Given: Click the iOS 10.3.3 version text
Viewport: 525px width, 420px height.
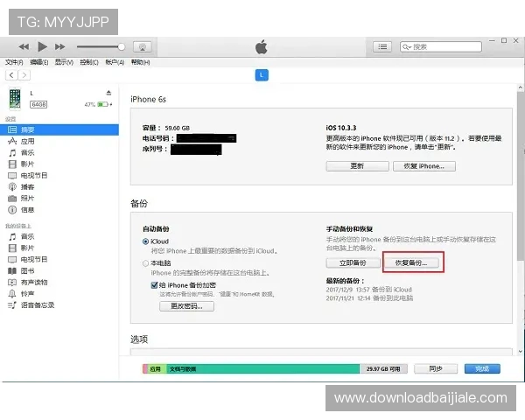Looking at the screenshot, I should click(x=341, y=128).
